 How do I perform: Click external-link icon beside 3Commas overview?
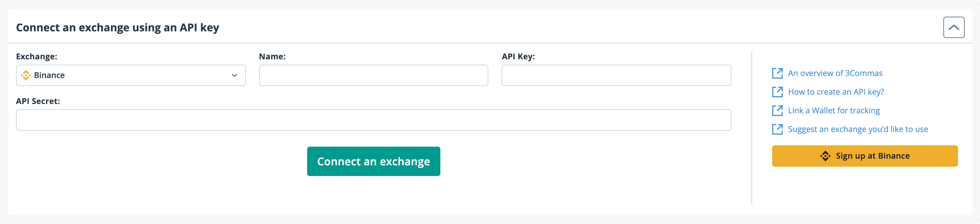(777, 73)
